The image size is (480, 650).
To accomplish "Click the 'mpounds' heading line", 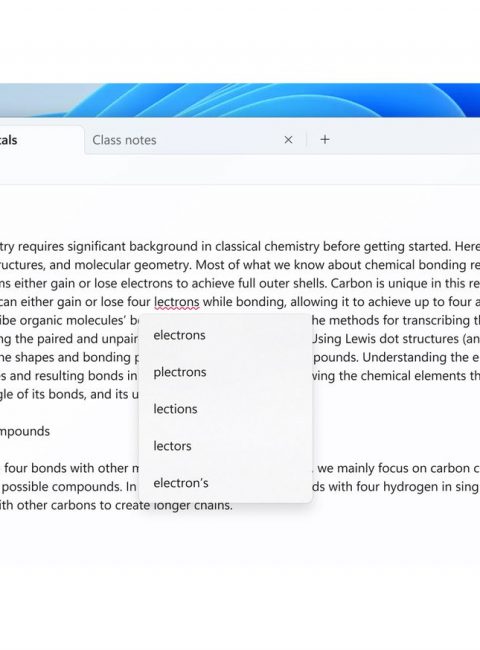I will coord(25,432).
